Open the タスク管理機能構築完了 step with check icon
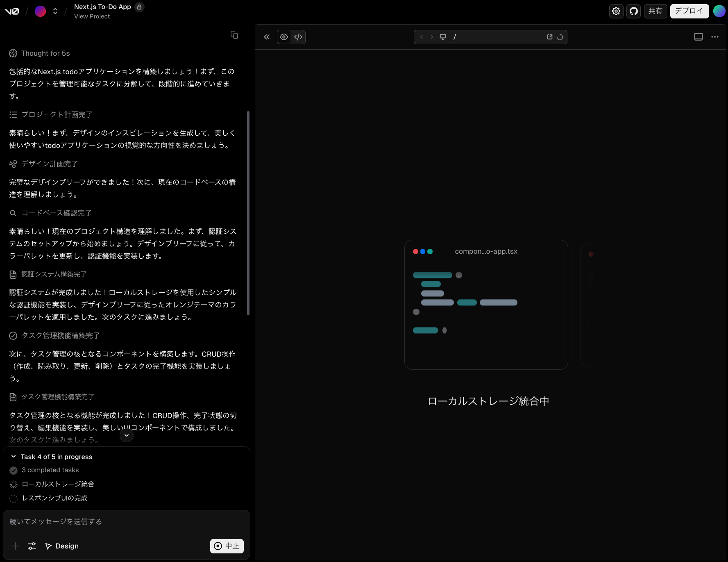 click(x=55, y=336)
